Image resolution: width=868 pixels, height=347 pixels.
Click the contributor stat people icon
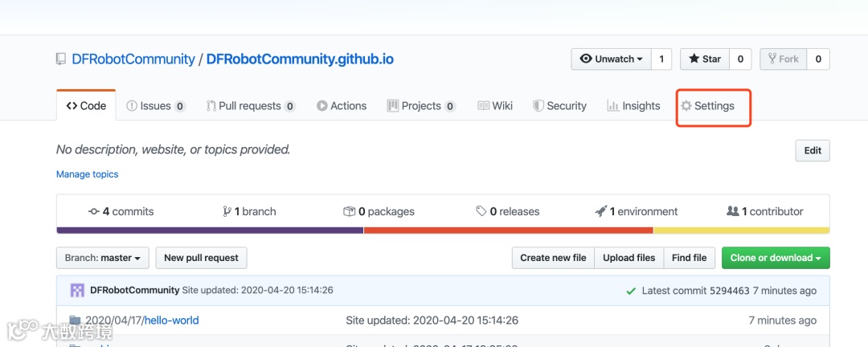(732, 211)
